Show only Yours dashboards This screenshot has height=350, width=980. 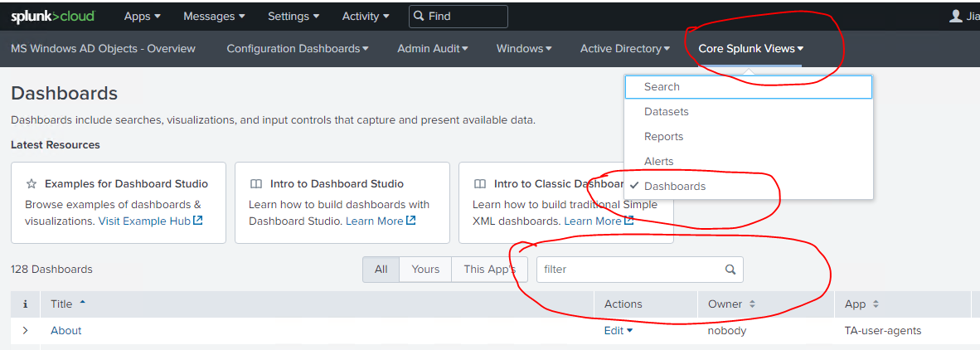(425, 270)
